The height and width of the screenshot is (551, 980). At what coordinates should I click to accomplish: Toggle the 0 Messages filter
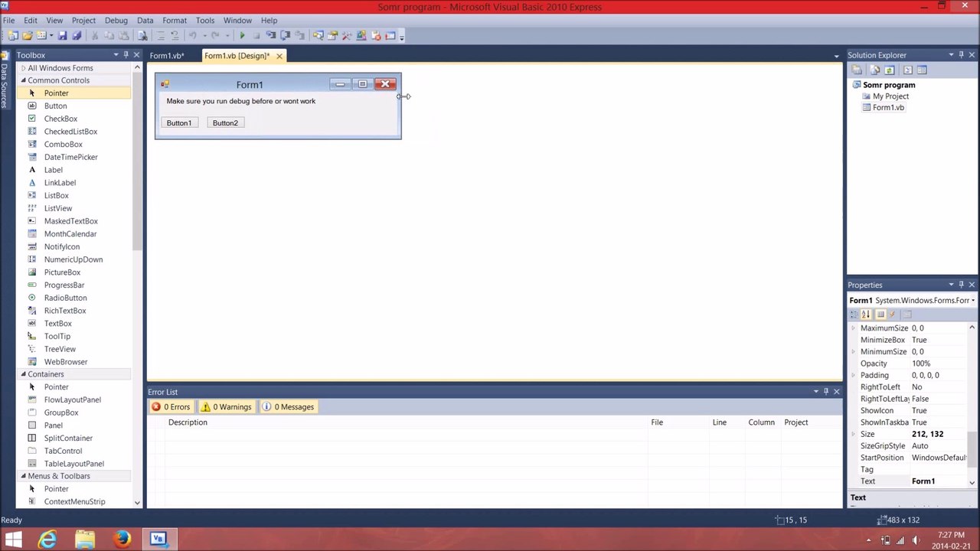pos(288,407)
